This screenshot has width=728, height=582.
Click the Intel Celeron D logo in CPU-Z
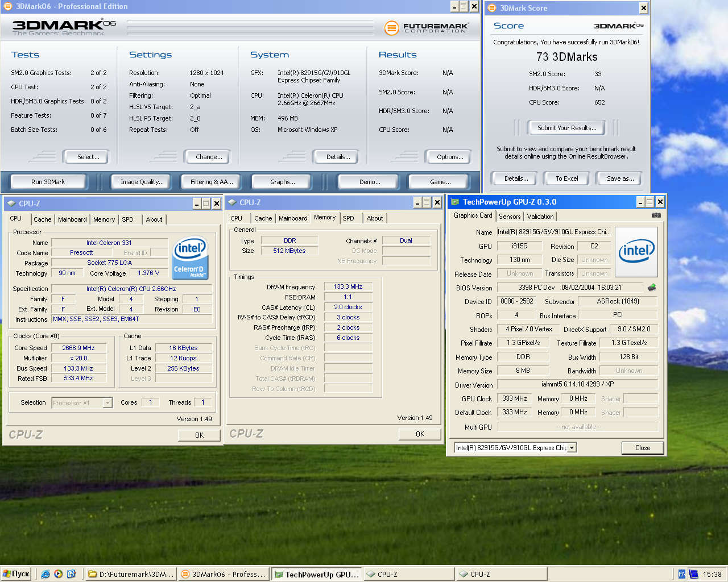[x=190, y=258]
